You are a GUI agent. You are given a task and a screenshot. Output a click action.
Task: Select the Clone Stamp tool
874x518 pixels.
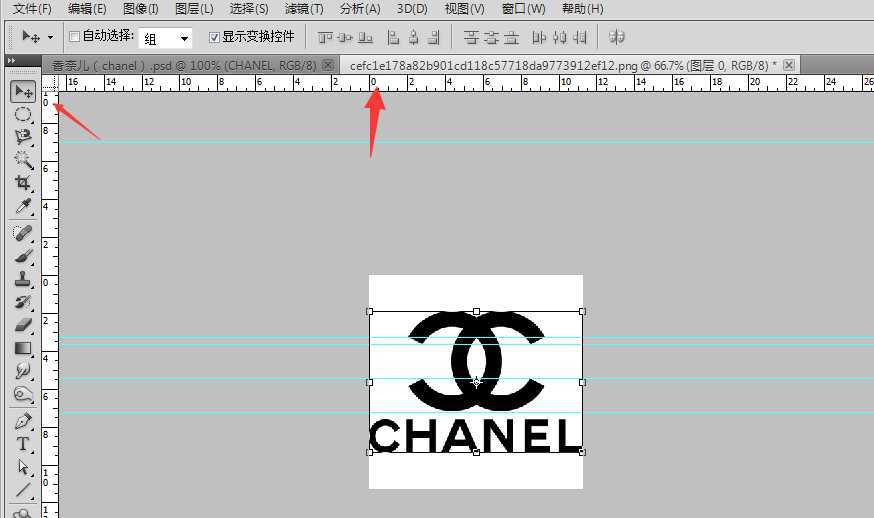click(x=23, y=279)
